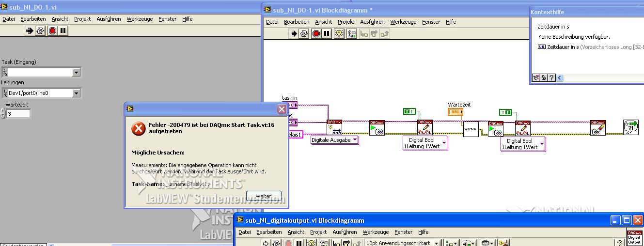Open first 'Digital Bool 1Leitung 1Wert' selector

[425, 143]
